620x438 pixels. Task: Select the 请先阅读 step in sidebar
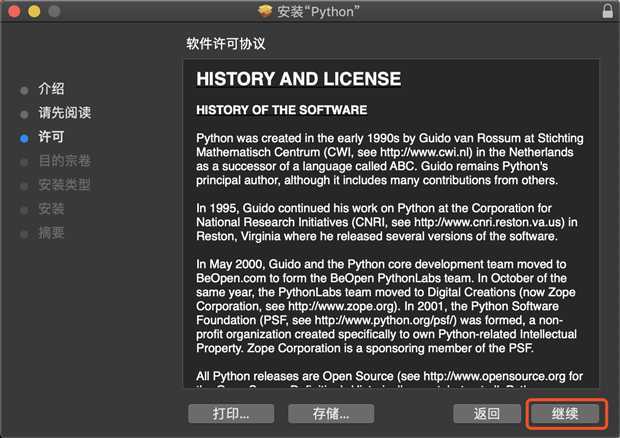(64, 113)
